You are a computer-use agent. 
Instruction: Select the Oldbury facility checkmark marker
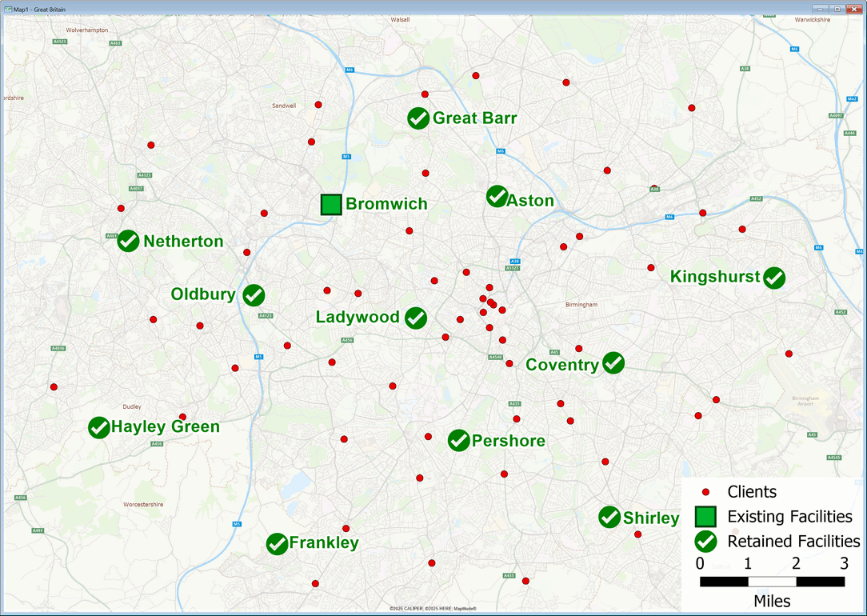click(x=254, y=295)
